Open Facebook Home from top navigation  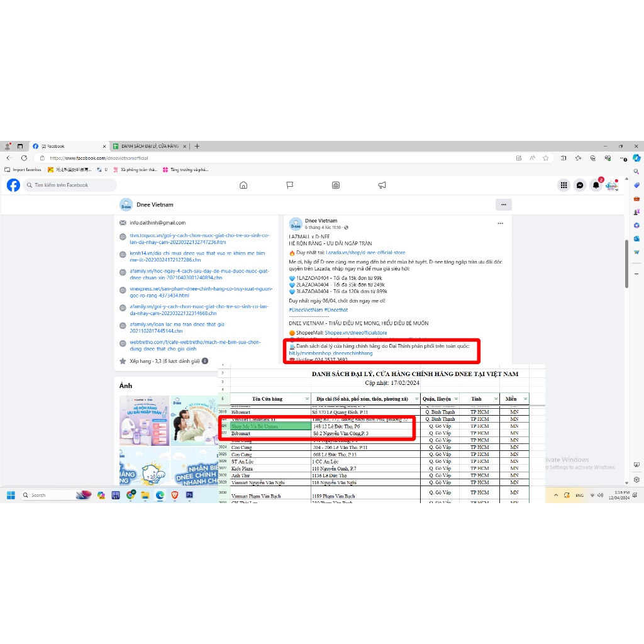pyautogui.click(x=243, y=185)
